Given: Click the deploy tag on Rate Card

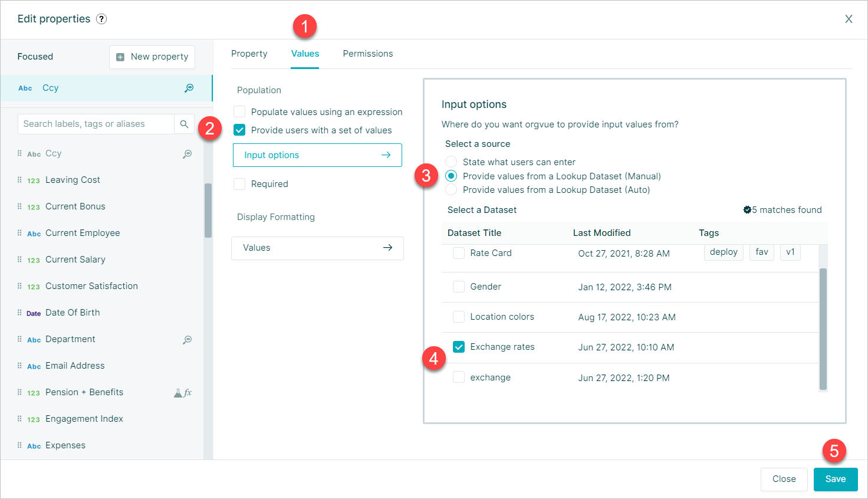Looking at the screenshot, I should (724, 252).
